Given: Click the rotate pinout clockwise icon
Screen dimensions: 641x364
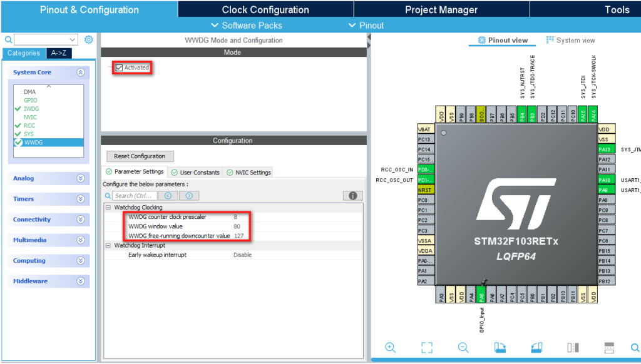Looking at the screenshot, I should tap(500, 348).
